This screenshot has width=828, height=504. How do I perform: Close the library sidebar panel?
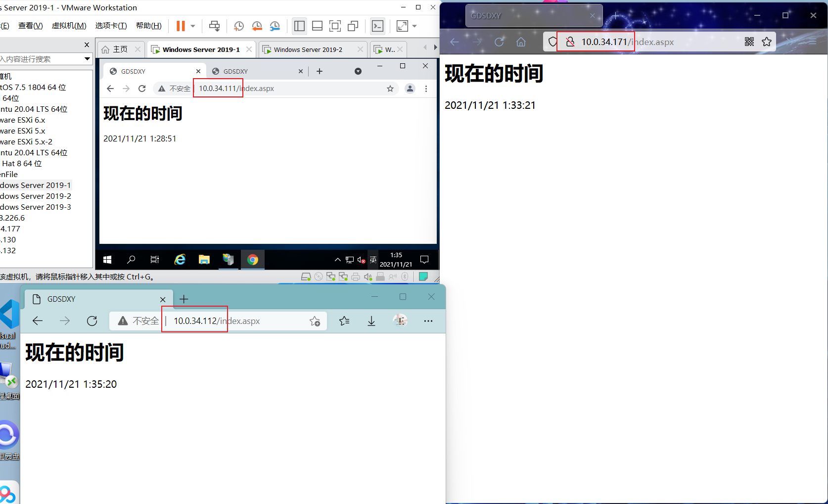(87, 45)
